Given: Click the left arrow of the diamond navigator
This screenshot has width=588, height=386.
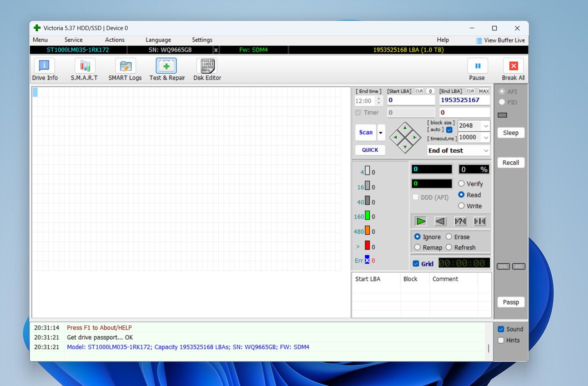Looking at the screenshot, I should click(395, 137).
